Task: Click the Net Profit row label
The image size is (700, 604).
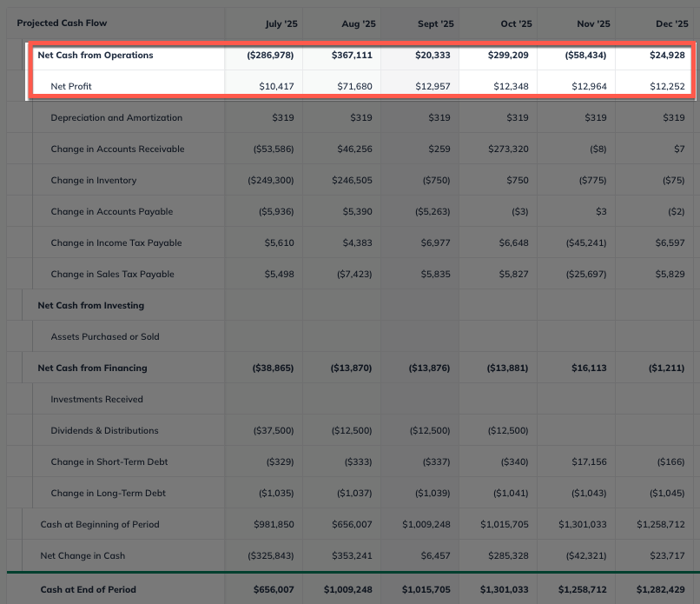Action: 71,86
